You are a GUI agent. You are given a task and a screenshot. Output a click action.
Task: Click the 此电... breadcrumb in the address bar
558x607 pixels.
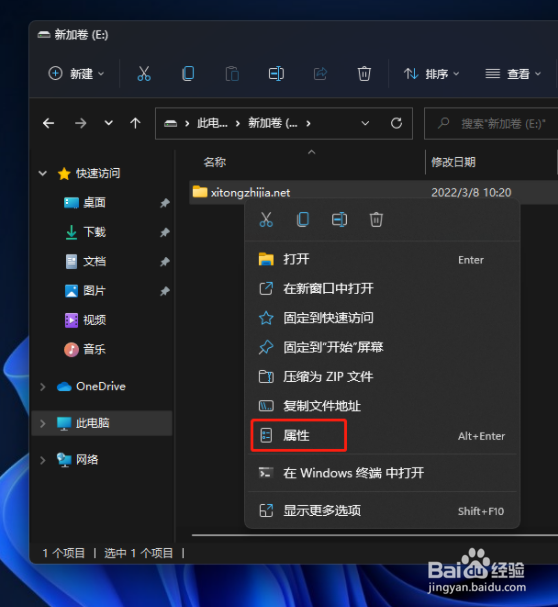212,123
